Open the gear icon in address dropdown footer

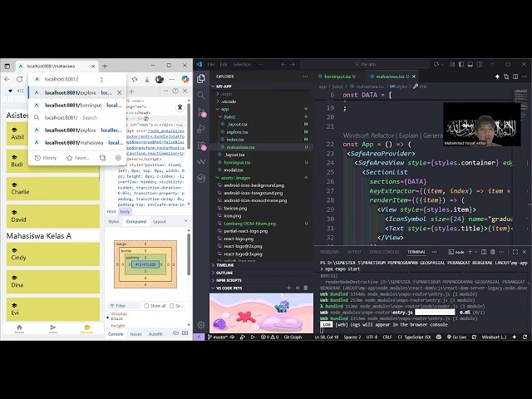118,158
